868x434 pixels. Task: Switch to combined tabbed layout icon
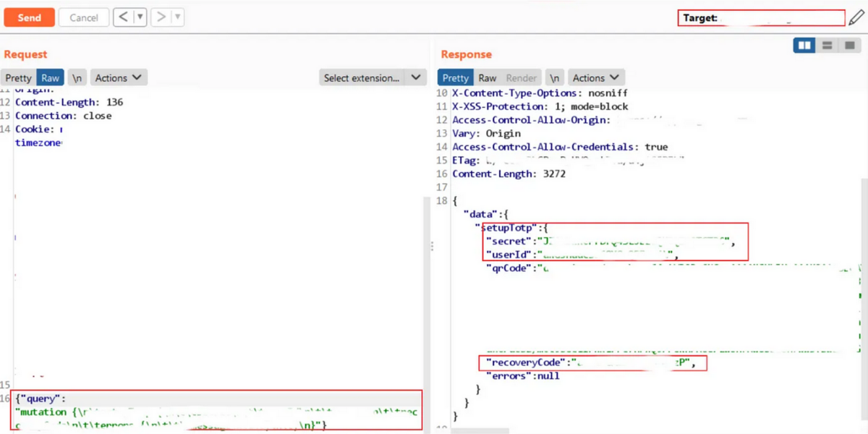850,46
